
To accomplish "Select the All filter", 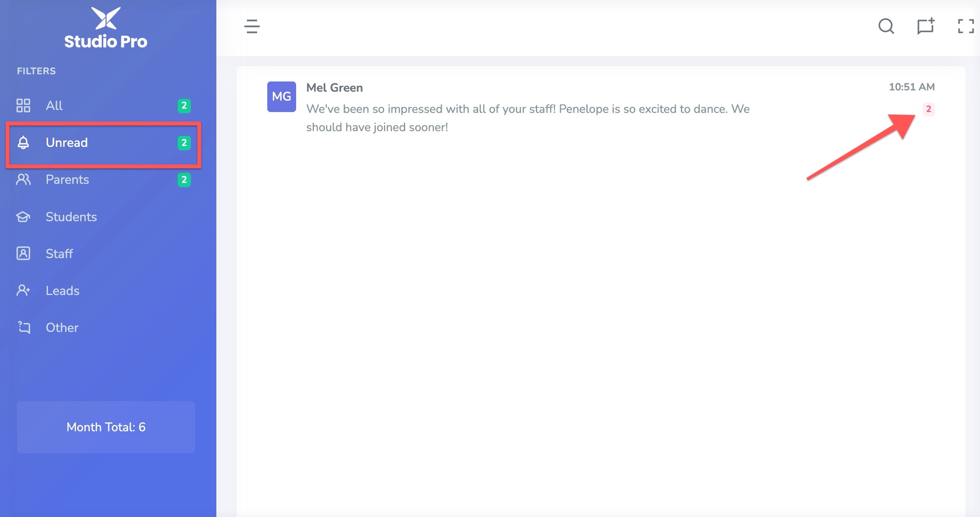I will pos(104,105).
